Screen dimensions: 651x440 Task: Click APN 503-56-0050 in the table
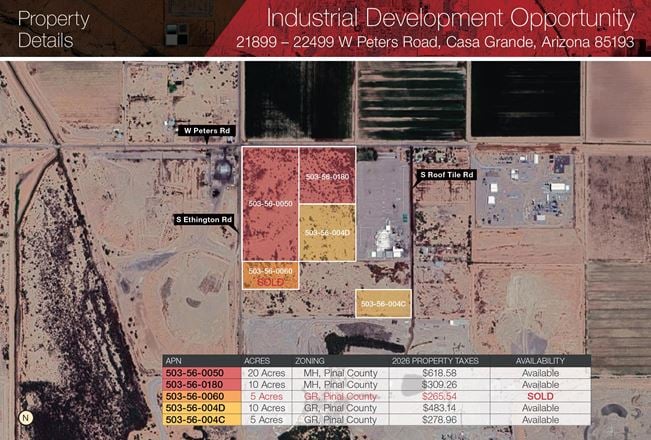click(194, 373)
